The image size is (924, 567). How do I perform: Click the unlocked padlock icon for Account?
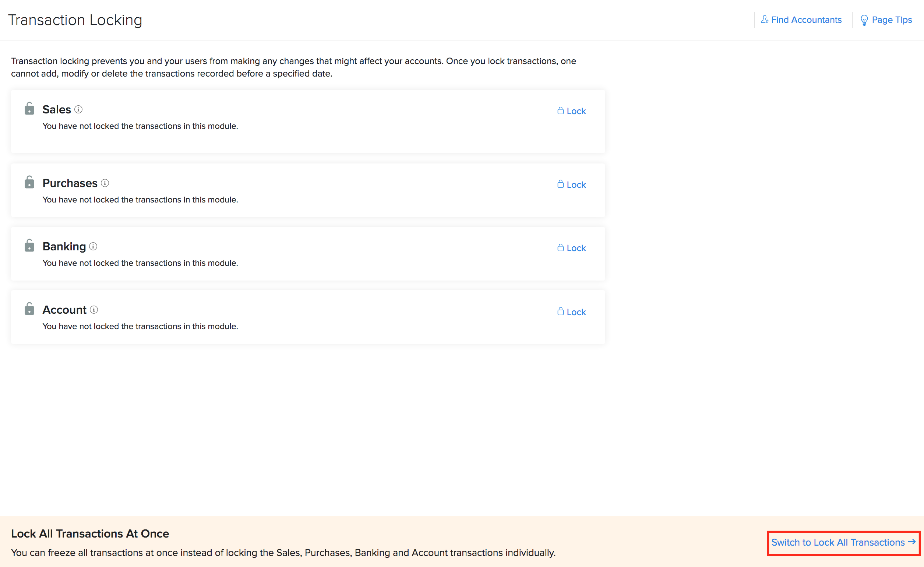pyautogui.click(x=29, y=309)
